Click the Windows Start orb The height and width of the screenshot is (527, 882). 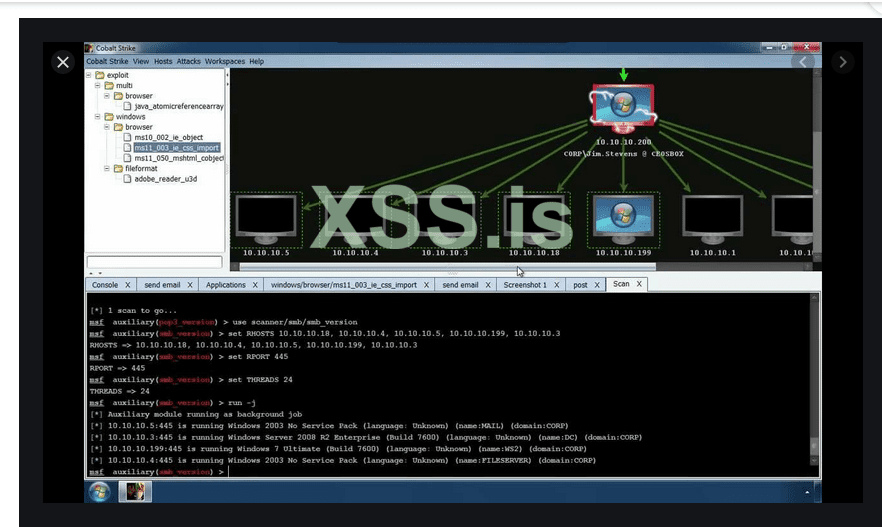(x=100, y=492)
